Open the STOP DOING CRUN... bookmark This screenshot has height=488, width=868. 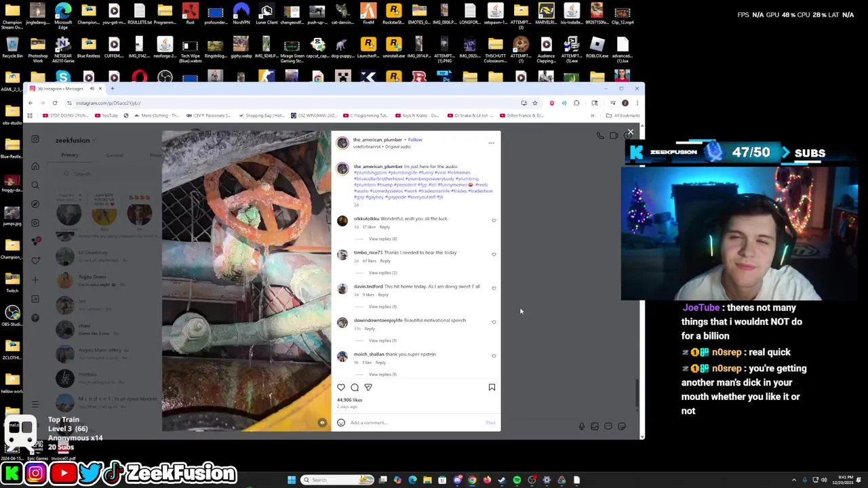65,116
